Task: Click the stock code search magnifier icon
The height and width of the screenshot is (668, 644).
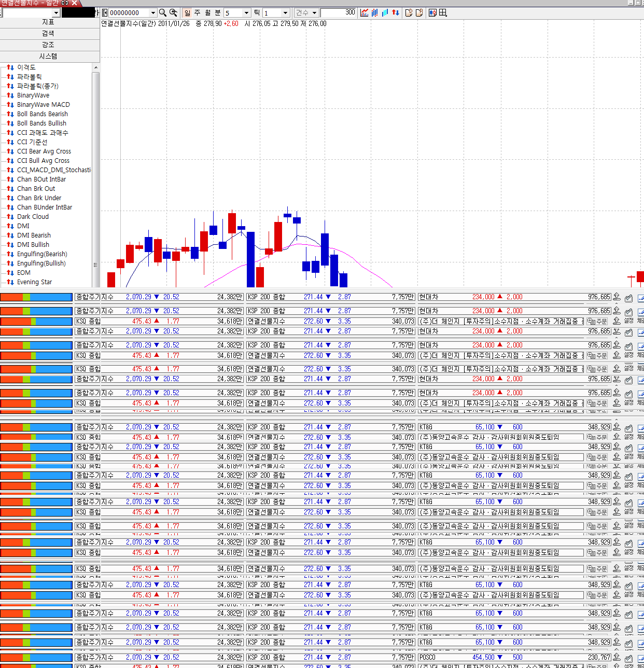Action: pyautogui.click(x=163, y=12)
